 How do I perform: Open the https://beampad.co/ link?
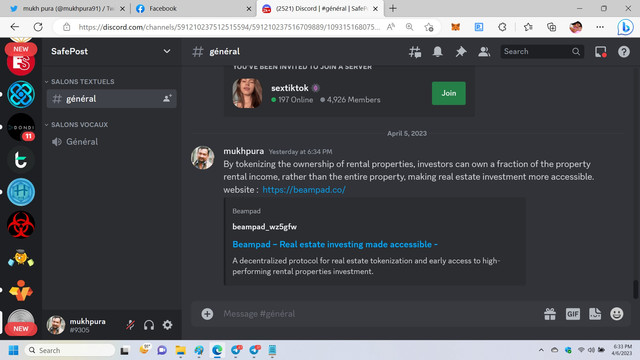coord(304,190)
